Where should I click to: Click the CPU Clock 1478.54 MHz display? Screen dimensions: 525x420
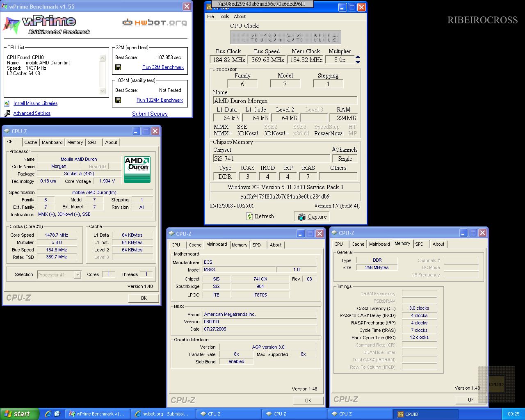pos(285,38)
